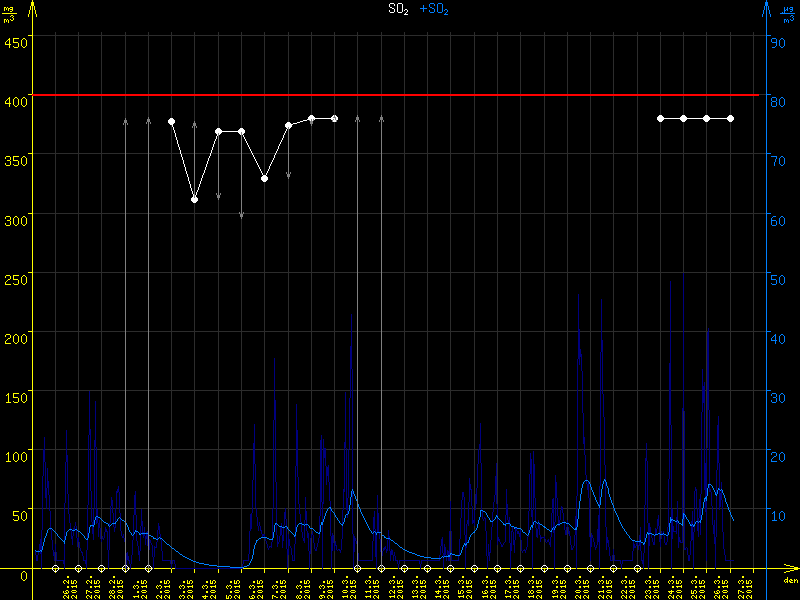Click the µg/m3 unit label at top right
Viewport: 800px width, 600px height.
pyautogui.click(x=789, y=12)
